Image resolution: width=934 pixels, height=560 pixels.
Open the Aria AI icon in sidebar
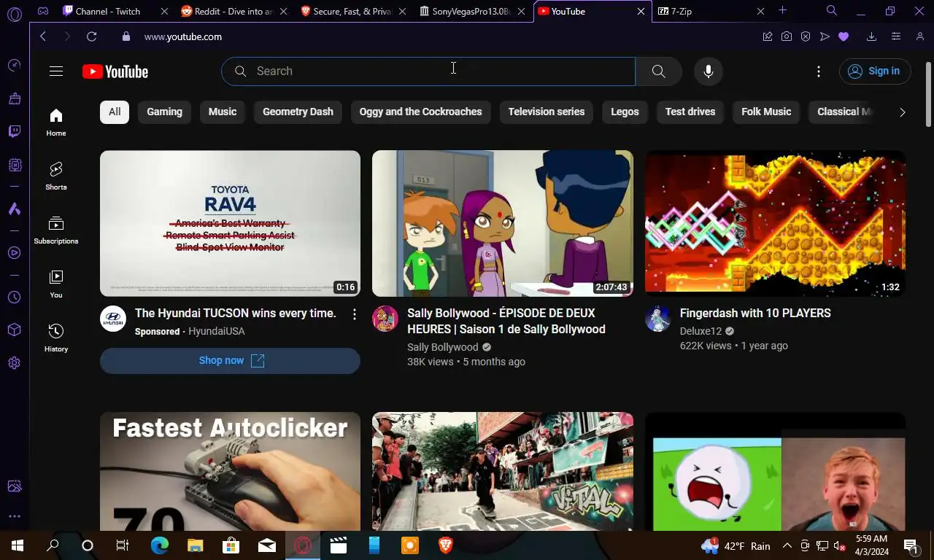(x=15, y=209)
